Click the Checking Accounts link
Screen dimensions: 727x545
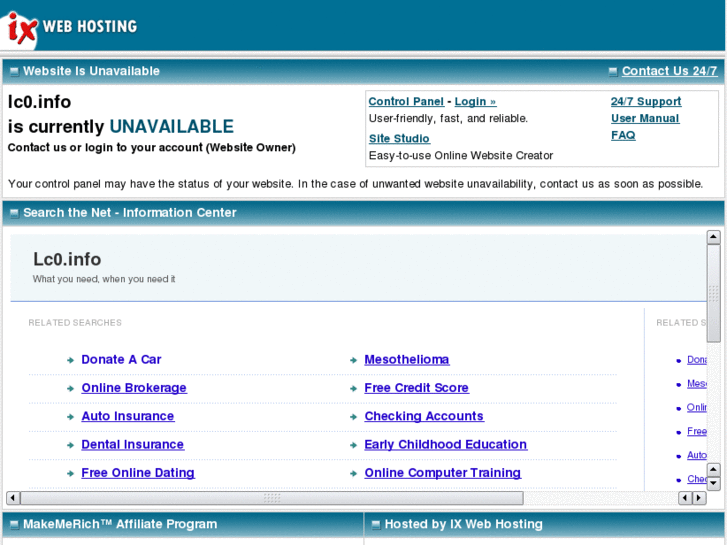424,416
